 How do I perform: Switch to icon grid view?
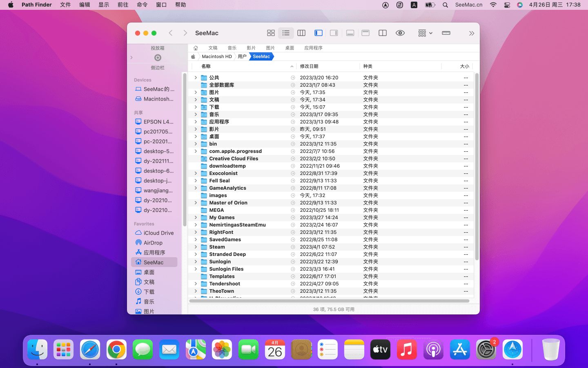(271, 33)
